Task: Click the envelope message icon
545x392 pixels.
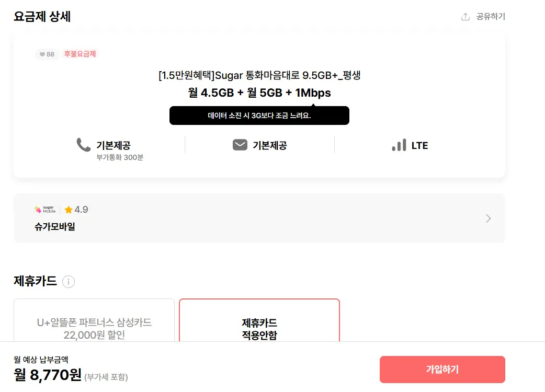Action: point(240,145)
